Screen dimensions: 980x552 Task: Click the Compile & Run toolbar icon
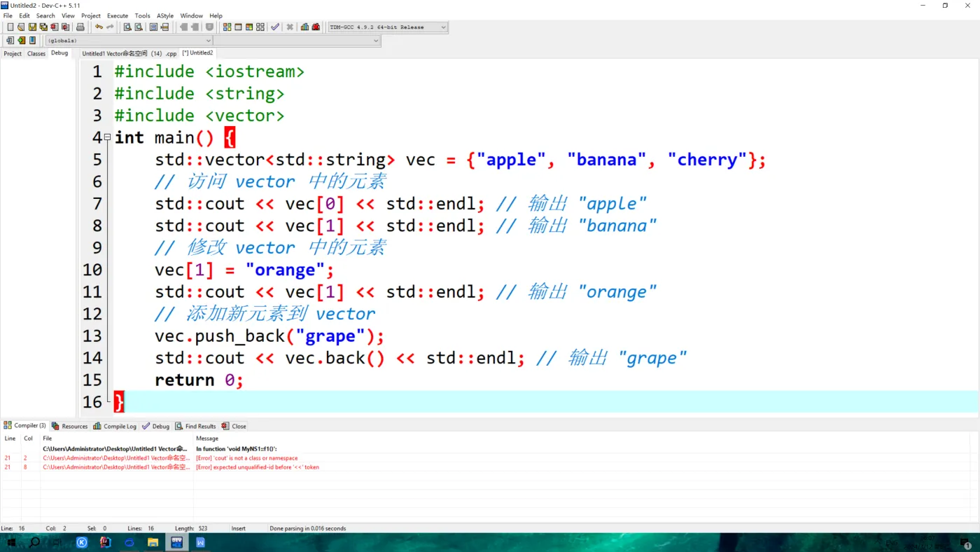click(x=249, y=27)
